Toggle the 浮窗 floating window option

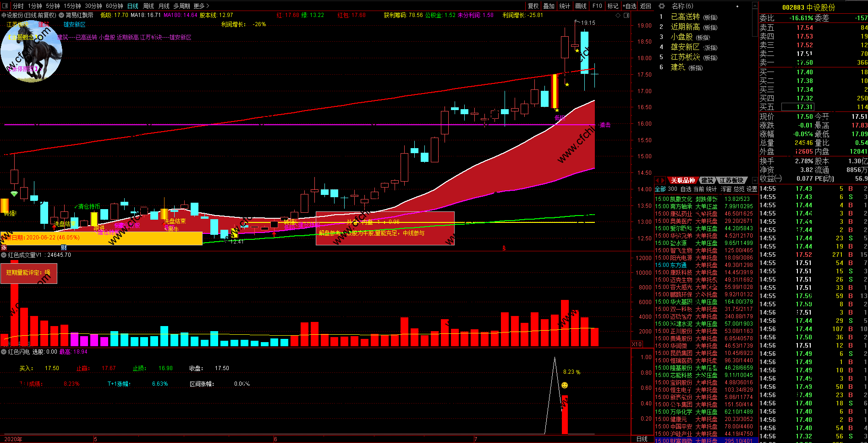(x=726, y=189)
